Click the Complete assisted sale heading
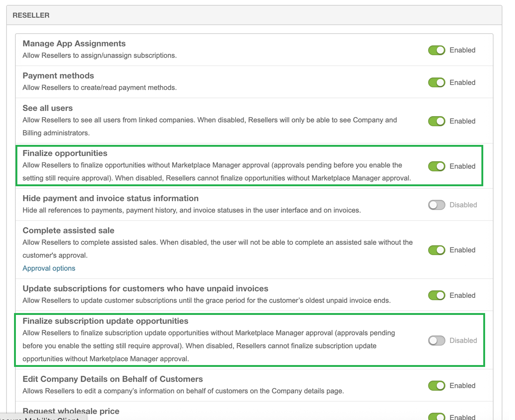Image resolution: width=515 pixels, height=420 pixels. tap(68, 230)
